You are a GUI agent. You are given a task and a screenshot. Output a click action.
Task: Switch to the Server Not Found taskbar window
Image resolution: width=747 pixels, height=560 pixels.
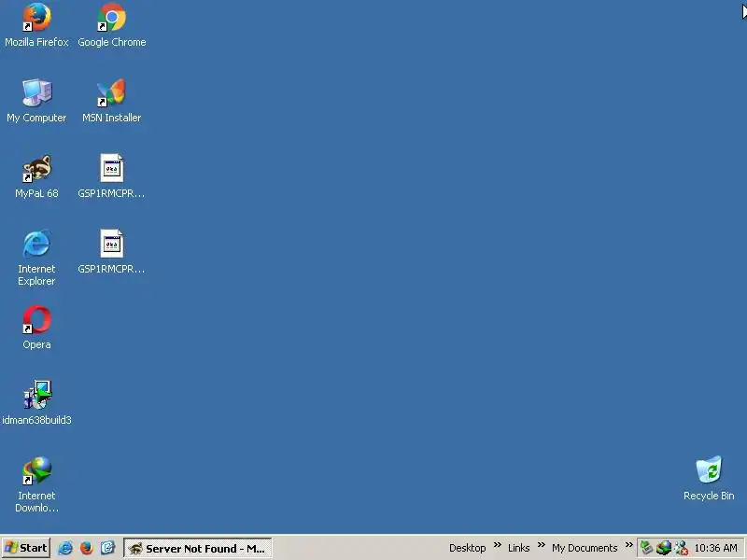click(198, 548)
